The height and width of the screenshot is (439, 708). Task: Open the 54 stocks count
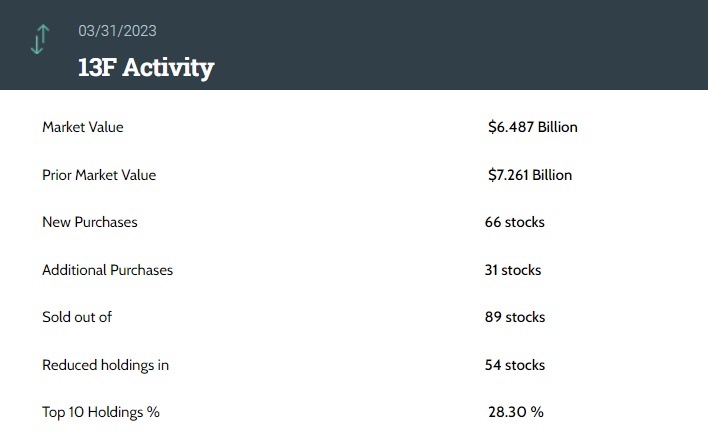pos(514,365)
